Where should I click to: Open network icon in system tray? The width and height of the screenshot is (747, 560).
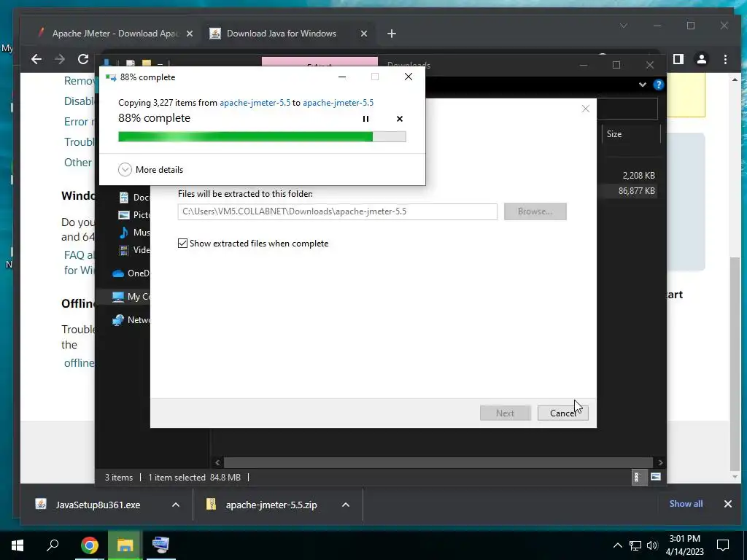tap(635, 545)
